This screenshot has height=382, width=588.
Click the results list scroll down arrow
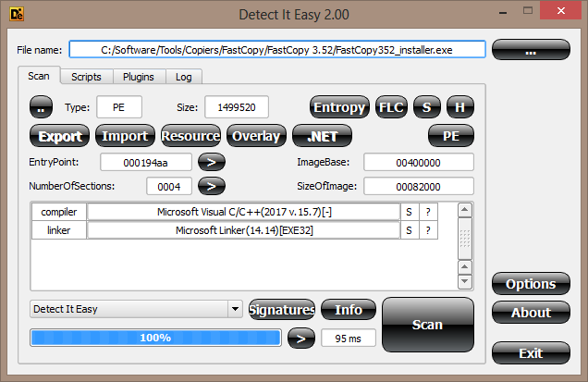click(465, 281)
